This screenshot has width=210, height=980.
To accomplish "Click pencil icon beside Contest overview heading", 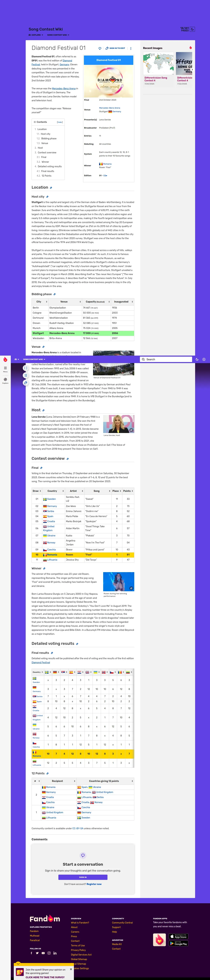I will [68, 459].
